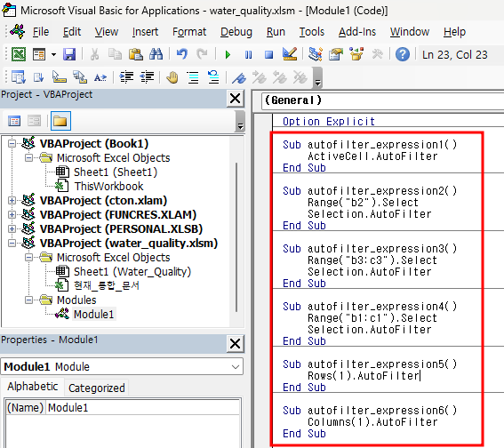Screen dimensions: 504x448
Task: Open the View menu
Action: [107, 32]
